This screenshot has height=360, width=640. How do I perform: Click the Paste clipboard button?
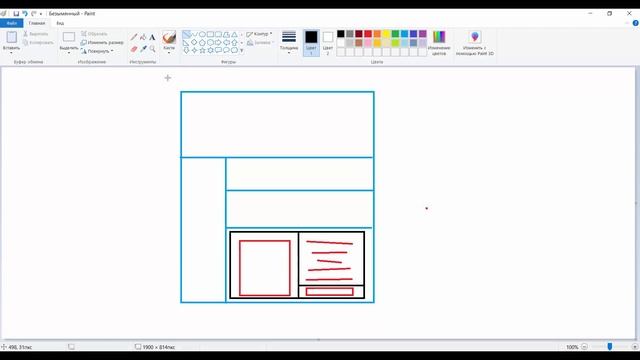11,37
